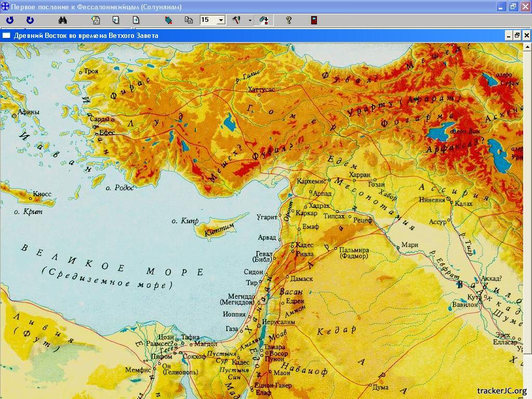This screenshot has height=399, width=532.
Task: Minimize the Древний Восток map window
Action: [x=508, y=35]
